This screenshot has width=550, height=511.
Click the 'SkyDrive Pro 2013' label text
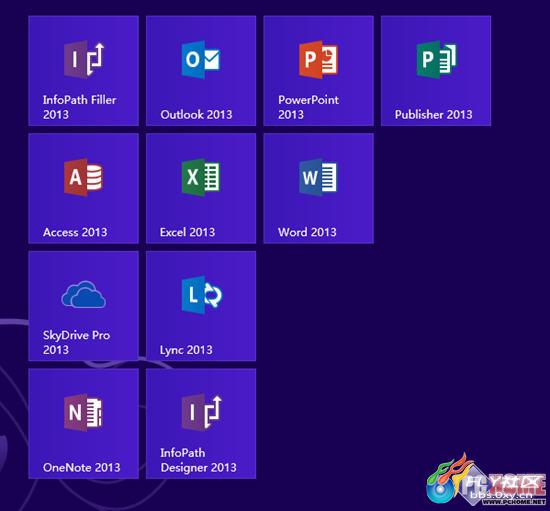76,342
